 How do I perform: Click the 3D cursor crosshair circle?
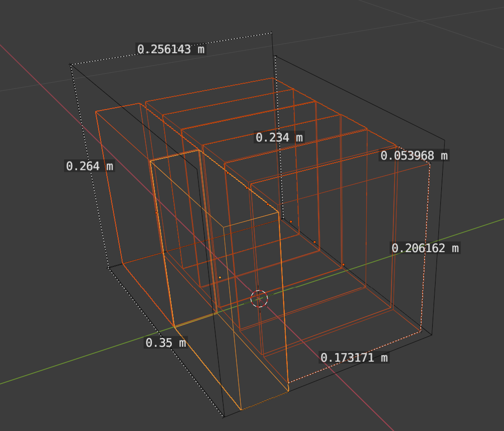[259, 298]
